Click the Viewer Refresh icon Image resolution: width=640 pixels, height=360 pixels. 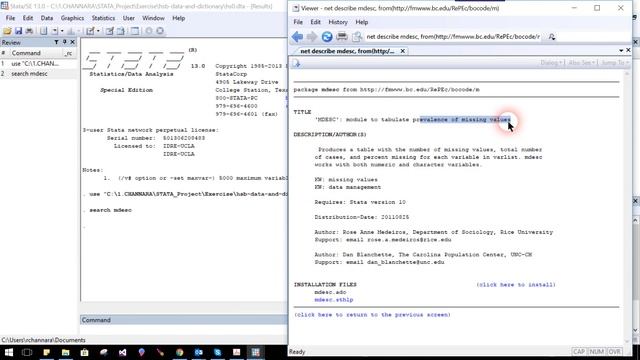[x=327, y=37]
